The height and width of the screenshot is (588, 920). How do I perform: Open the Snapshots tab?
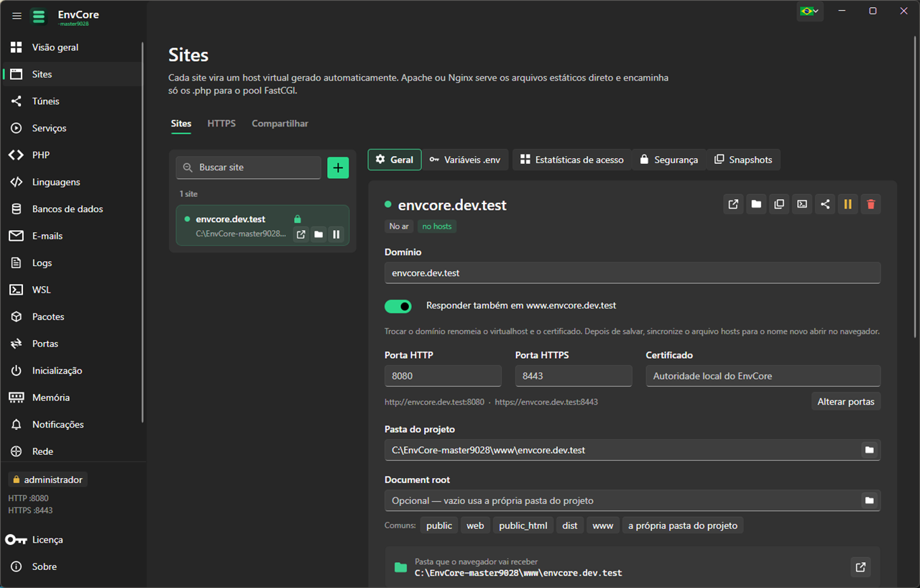point(744,160)
